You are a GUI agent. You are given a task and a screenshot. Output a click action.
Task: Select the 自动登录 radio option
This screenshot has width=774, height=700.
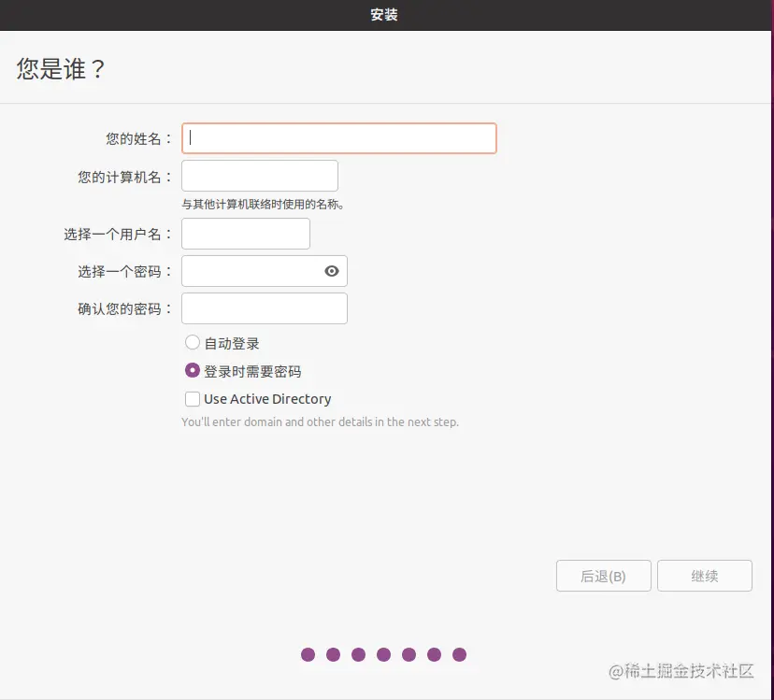tap(193, 342)
